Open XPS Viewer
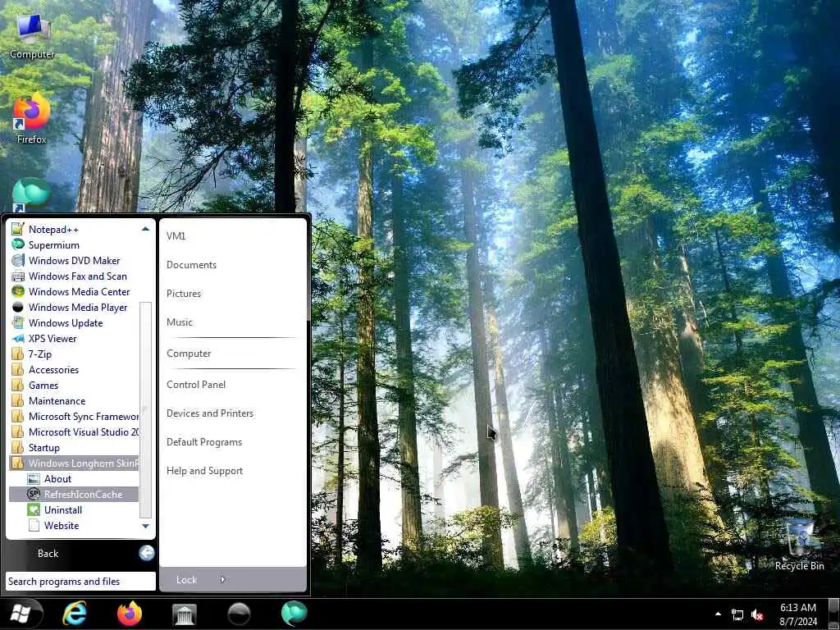 point(74,338)
